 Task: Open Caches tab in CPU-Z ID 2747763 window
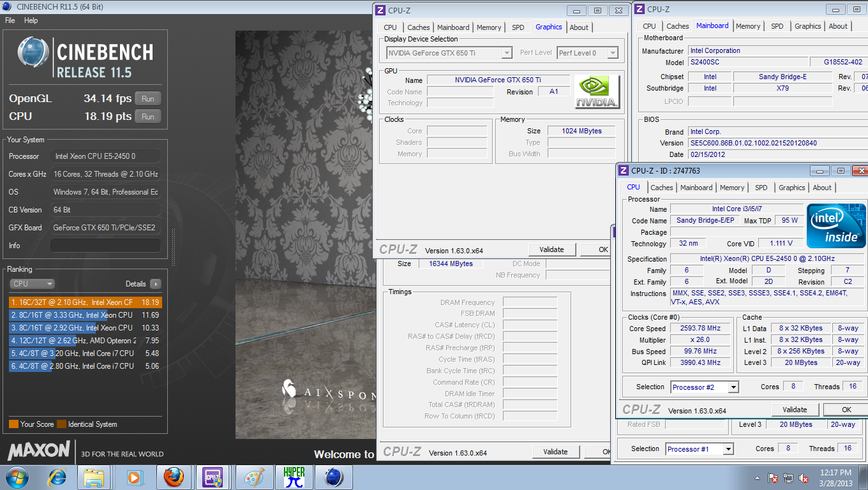662,188
